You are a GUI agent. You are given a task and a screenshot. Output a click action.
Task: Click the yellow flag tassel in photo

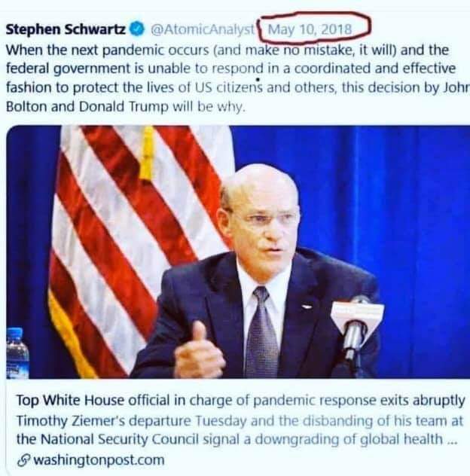pyautogui.click(x=148, y=154)
